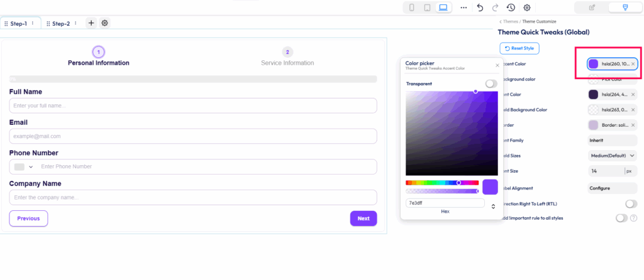This screenshot has height=280, width=644.
Task: Switch to the Step-2 tab
Action: point(61,24)
